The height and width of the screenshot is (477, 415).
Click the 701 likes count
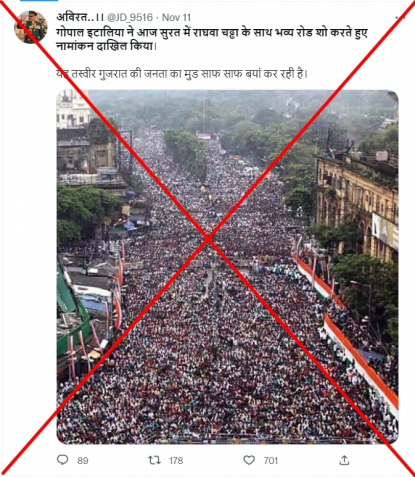[270, 461]
